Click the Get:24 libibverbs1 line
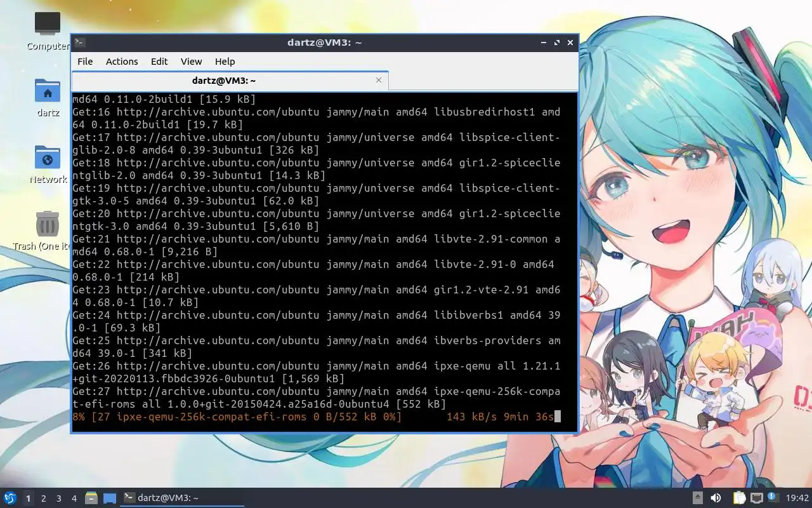 click(x=317, y=321)
